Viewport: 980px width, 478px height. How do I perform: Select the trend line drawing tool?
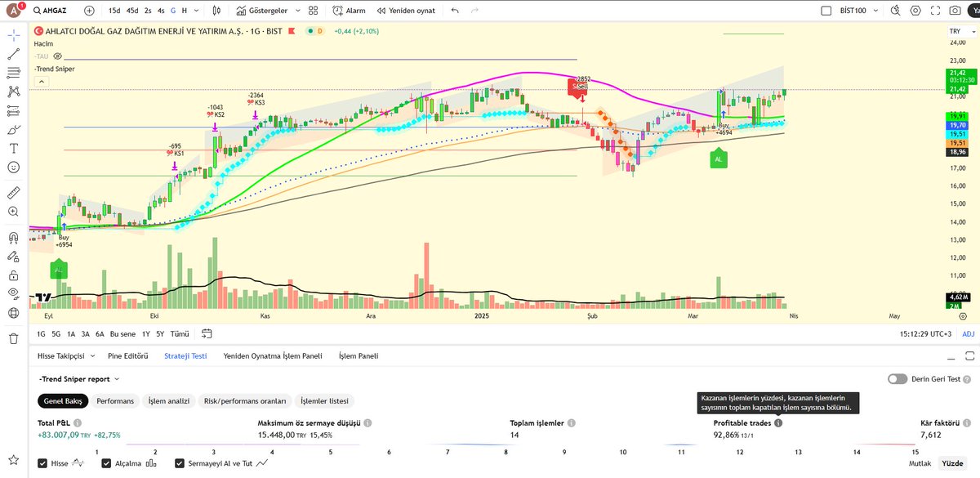13,54
